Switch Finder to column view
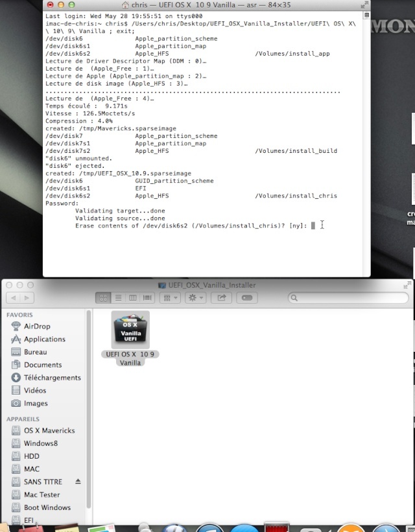 pos(133,298)
